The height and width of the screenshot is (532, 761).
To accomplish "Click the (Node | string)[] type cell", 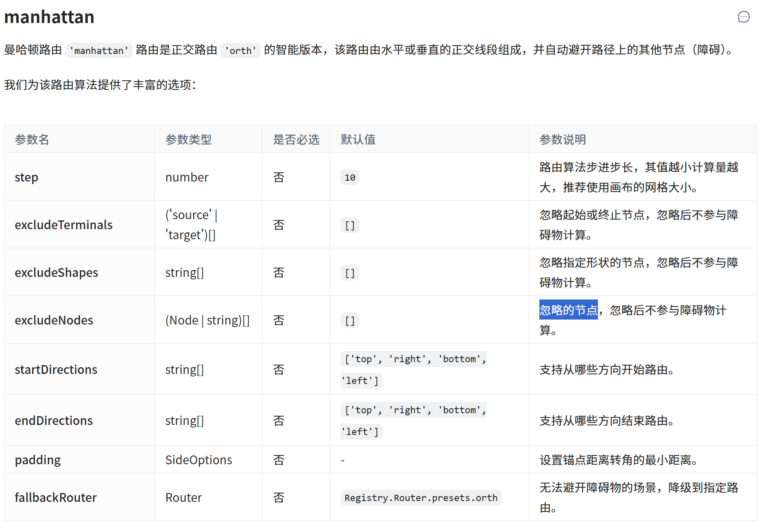I will coord(207,320).
